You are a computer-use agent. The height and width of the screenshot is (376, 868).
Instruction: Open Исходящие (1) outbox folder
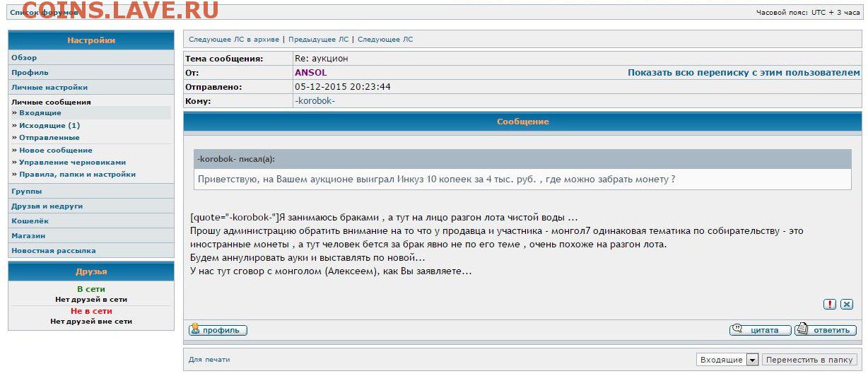[49, 126]
